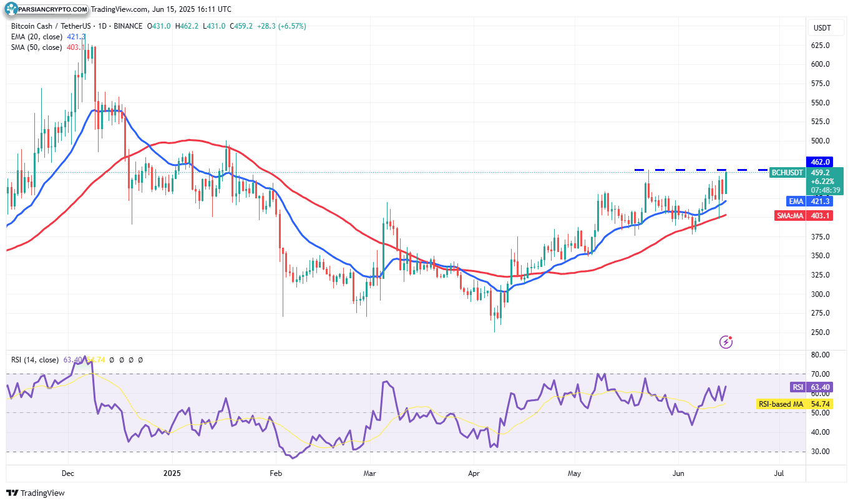Click the purple lightning bolt icon on the chart
Viewport: 853px width, 504px height.
pos(725,342)
